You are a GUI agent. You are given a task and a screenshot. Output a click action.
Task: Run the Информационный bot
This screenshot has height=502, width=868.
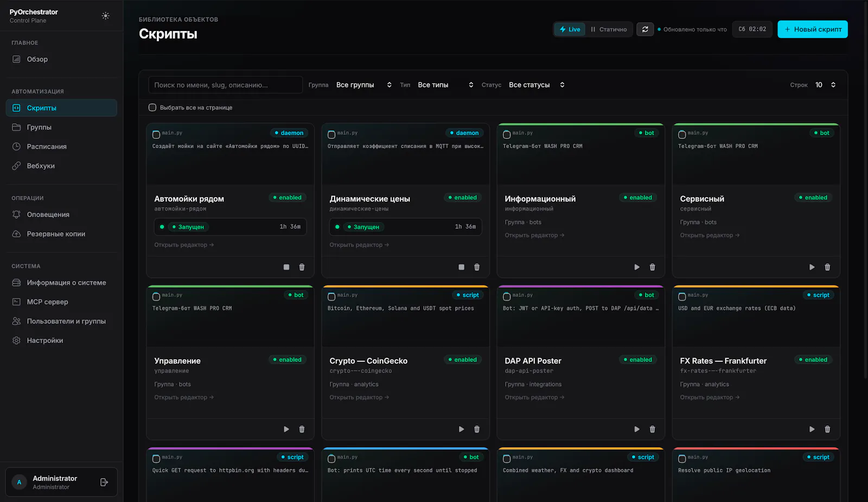click(x=637, y=267)
